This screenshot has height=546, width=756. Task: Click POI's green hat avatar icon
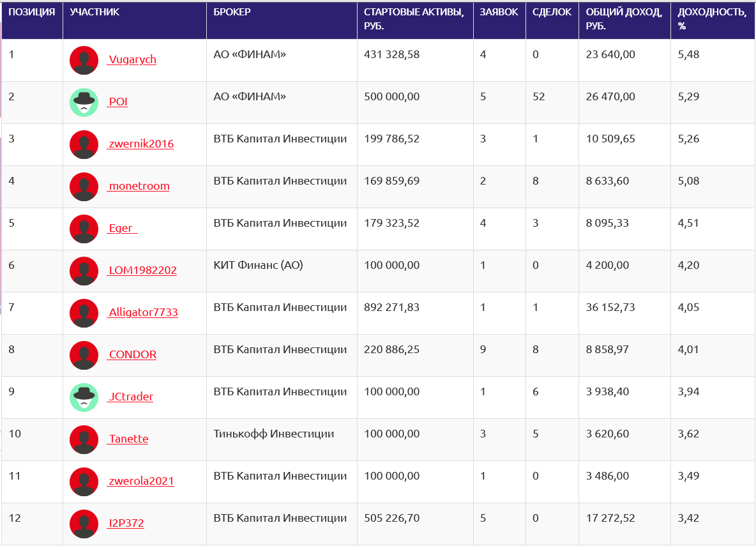pos(84,103)
